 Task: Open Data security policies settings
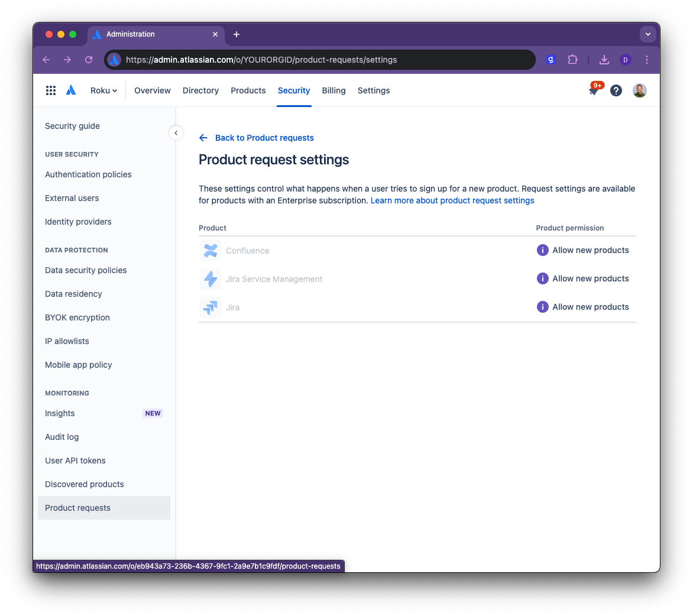[x=86, y=270]
